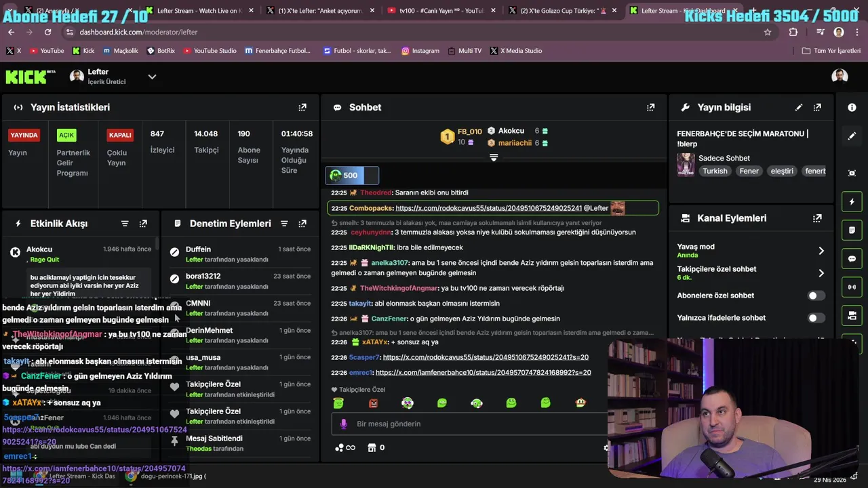This screenshot has height=488, width=868.
Task: Insert the monkey face emote
Action: coord(580,403)
